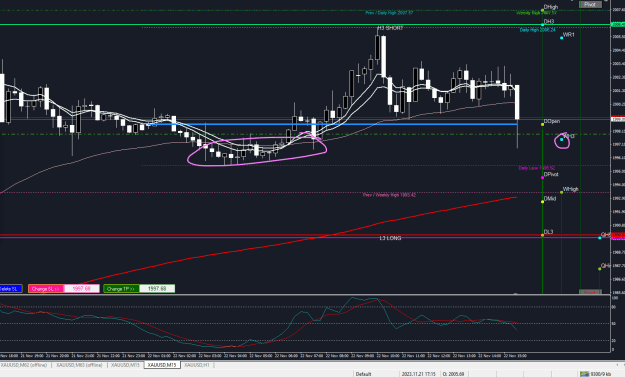Open the XAUUSD,M62 (offline) chart tab
Image resolution: width=625 pixels, height=377 pixels.
[24, 365]
